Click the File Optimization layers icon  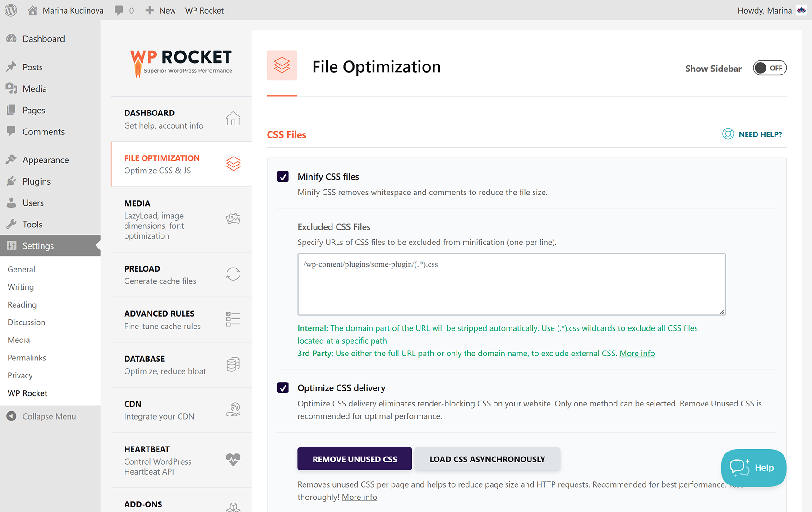(233, 164)
